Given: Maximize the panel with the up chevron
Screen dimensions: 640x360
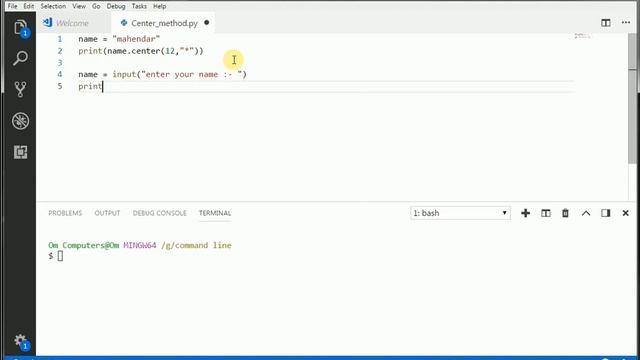Looking at the screenshot, I should [586, 213].
